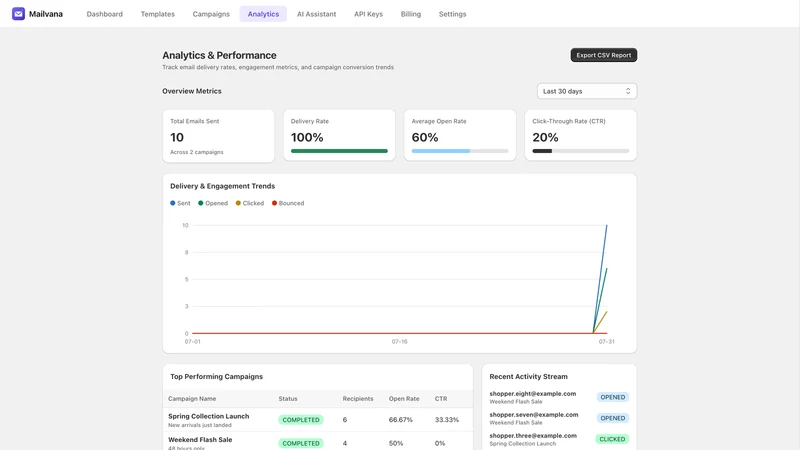The height and width of the screenshot is (450, 800).
Task: Click OPENED badge for shopper.eight
Action: pyautogui.click(x=613, y=397)
